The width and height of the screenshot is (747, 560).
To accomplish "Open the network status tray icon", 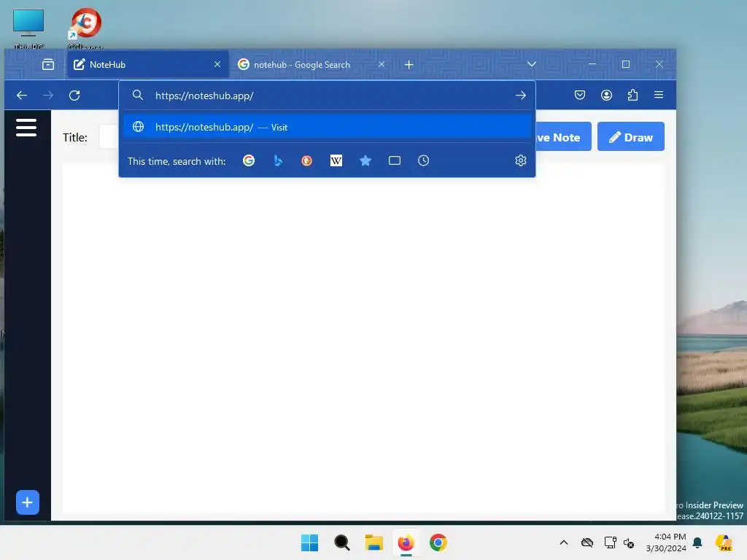I will pos(611,542).
